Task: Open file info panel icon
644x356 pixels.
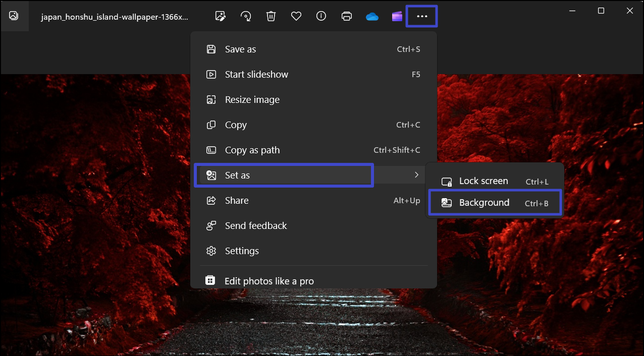Action: pyautogui.click(x=321, y=16)
